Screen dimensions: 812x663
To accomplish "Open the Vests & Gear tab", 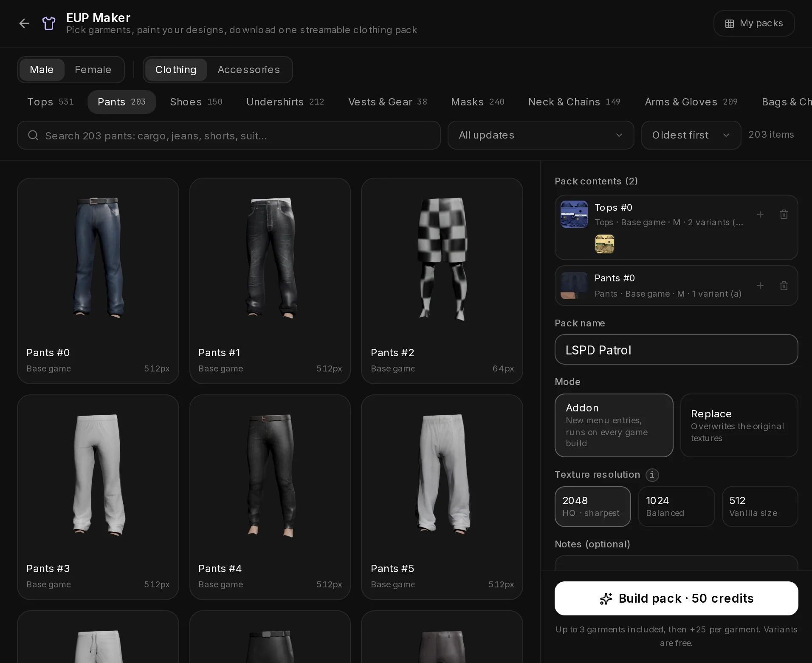I will (388, 102).
